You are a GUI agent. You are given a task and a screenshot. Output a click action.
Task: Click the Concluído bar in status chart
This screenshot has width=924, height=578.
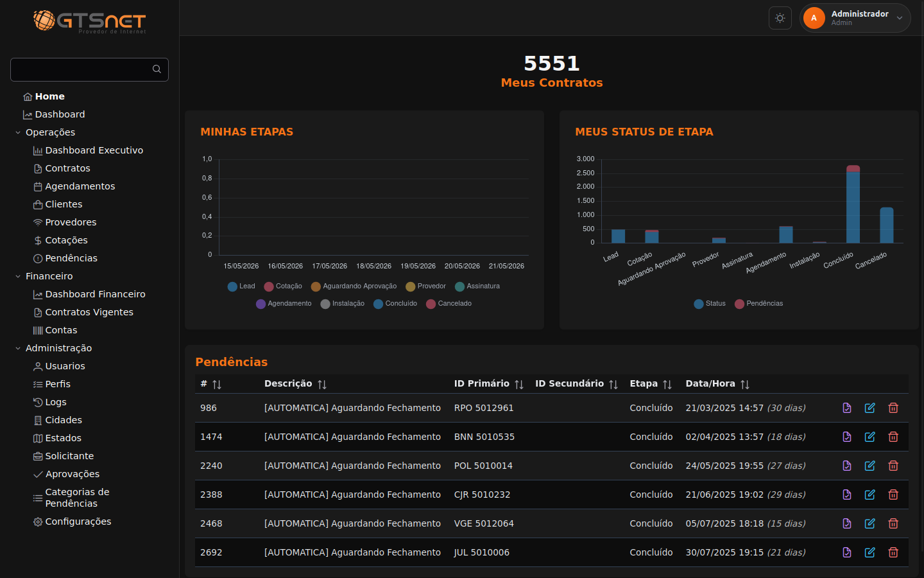853,204
